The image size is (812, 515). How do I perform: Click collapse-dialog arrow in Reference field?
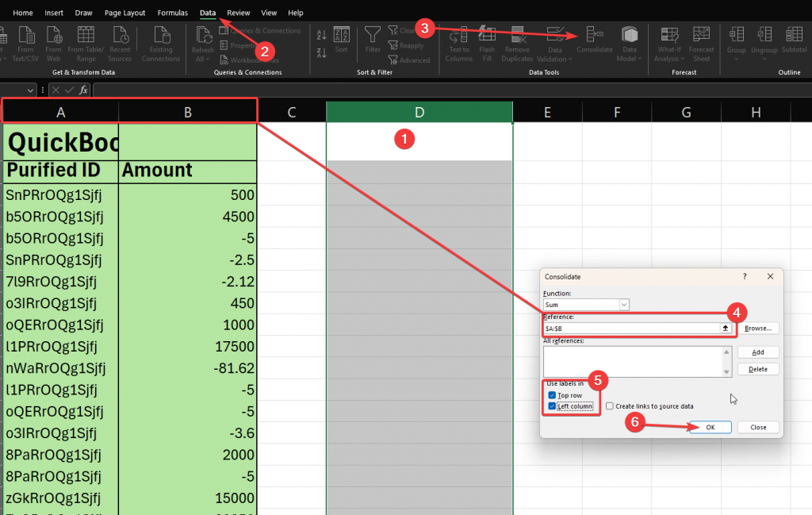coord(725,328)
